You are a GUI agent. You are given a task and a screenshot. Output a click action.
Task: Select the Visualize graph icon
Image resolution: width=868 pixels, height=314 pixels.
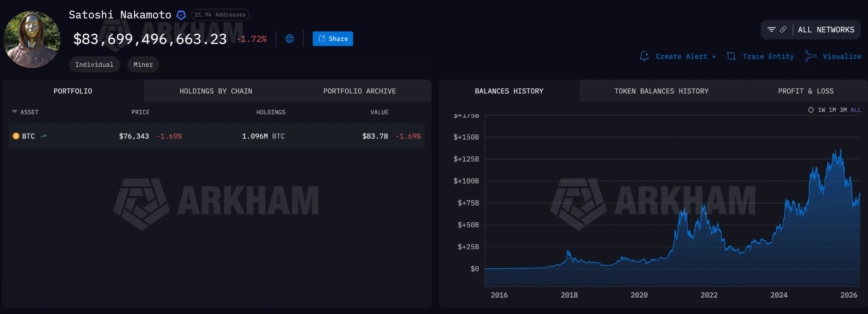pyautogui.click(x=809, y=56)
